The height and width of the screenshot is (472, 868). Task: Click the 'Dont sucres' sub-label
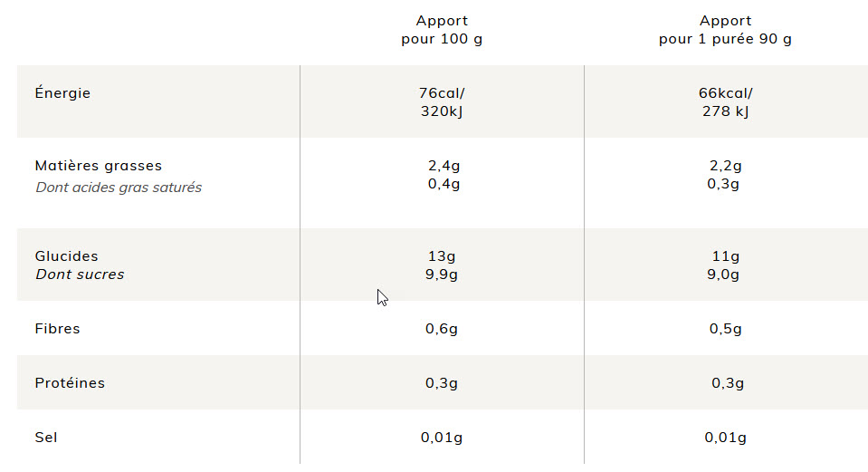tap(81, 275)
